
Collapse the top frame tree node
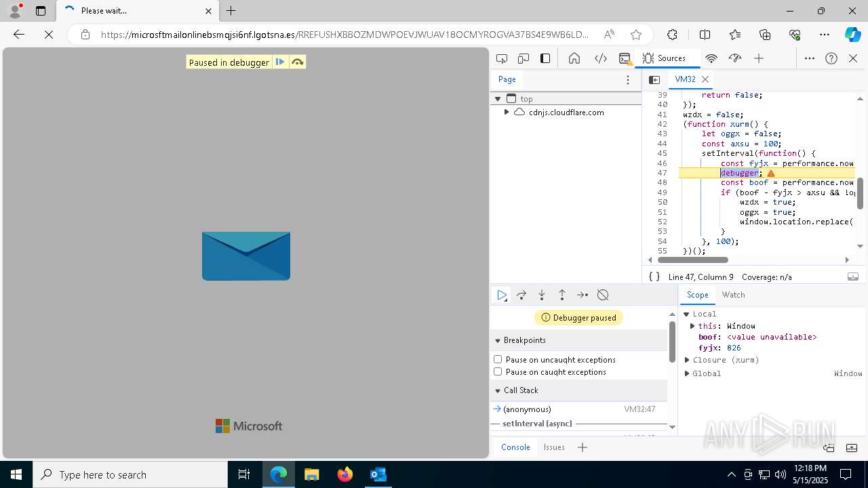(498, 99)
